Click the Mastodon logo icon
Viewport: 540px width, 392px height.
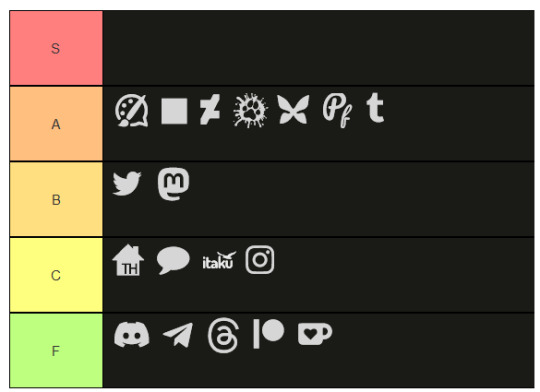[x=174, y=184]
